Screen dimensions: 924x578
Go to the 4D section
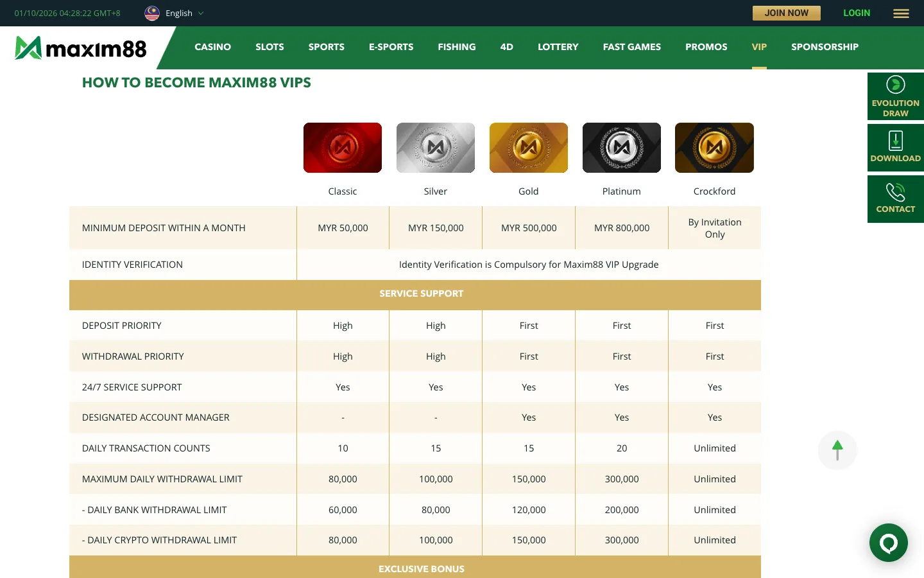(507, 47)
